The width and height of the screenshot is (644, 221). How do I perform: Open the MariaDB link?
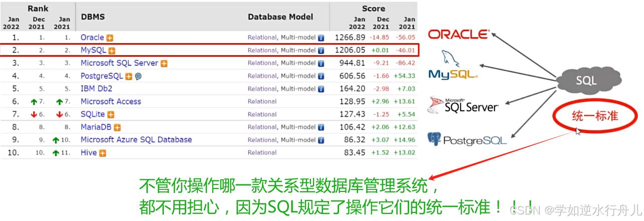[x=96, y=127]
